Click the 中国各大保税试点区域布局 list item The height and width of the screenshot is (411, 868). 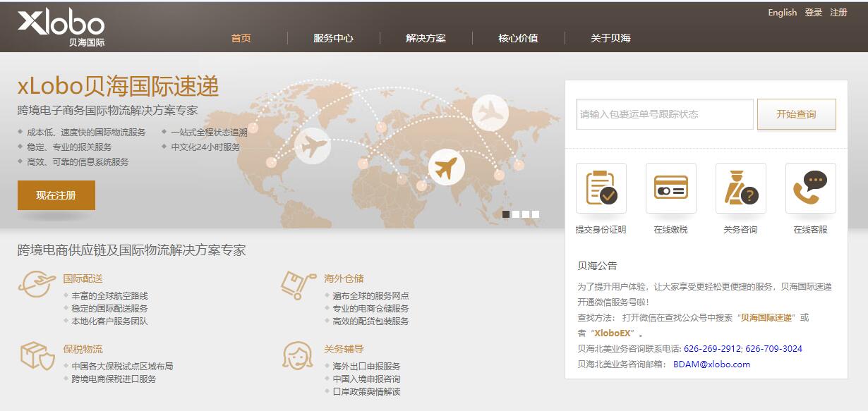(x=122, y=367)
